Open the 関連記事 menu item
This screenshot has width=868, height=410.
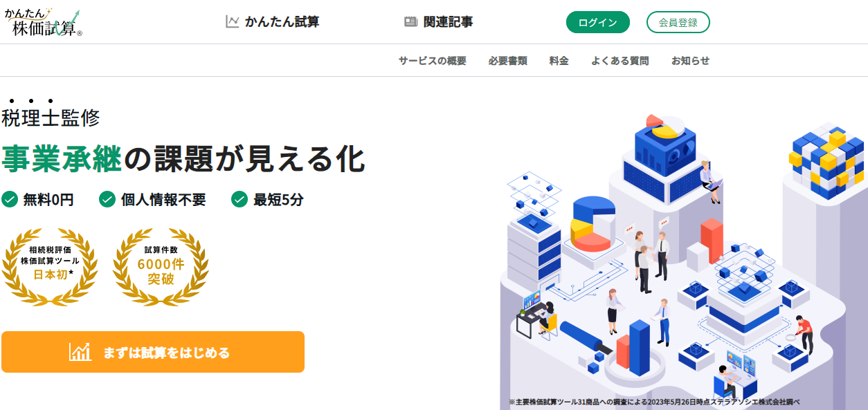coord(439,21)
